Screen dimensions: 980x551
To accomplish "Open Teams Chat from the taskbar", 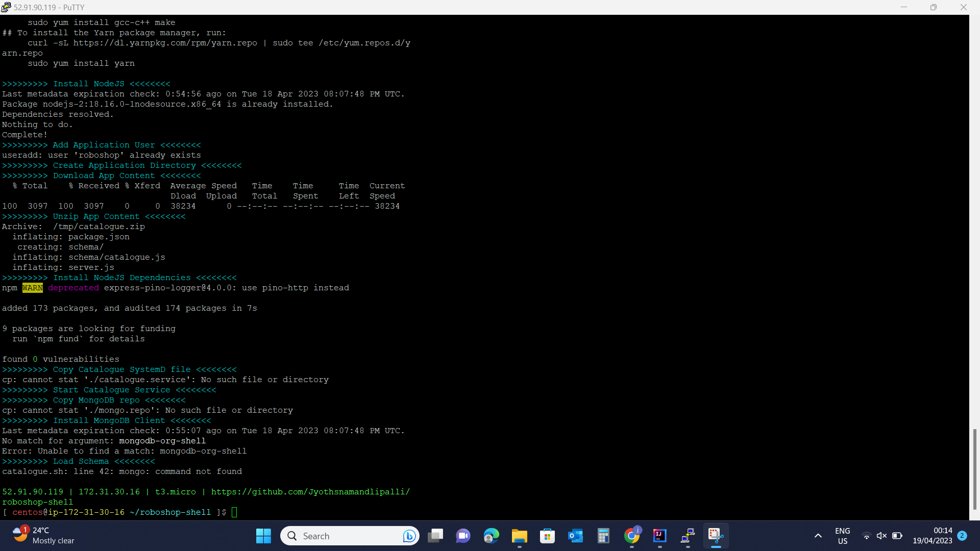I will [463, 536].
